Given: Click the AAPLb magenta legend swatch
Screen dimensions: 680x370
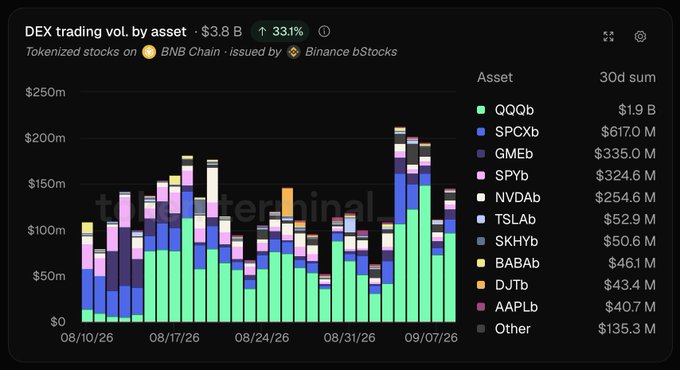Looking at the screenshot, I should point(481,307).
